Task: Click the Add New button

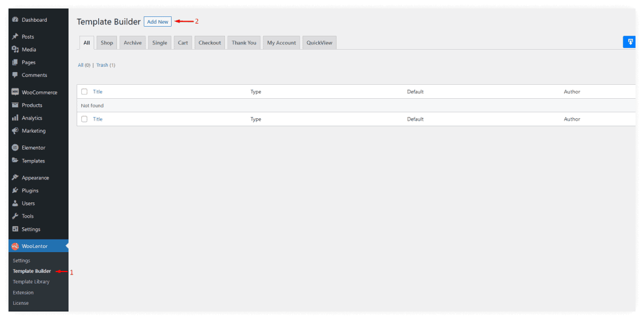Action: coord(158,22)
